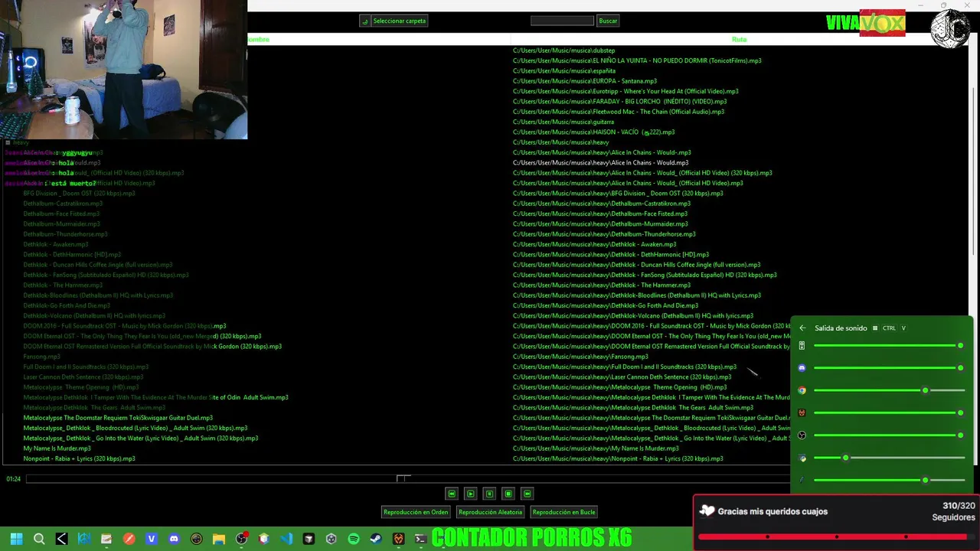Adjust the OBS volume slider
The width and height of the screenshot is (980, 551).
(x=888, y=435)
